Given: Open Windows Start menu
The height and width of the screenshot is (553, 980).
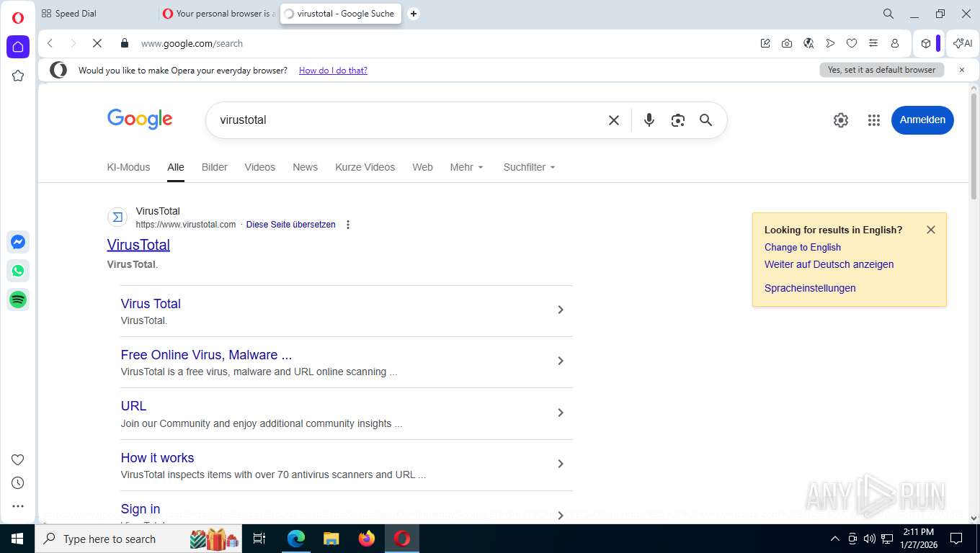Looking at the screenshot, I should pyautogui.click(x=17, y=539).
